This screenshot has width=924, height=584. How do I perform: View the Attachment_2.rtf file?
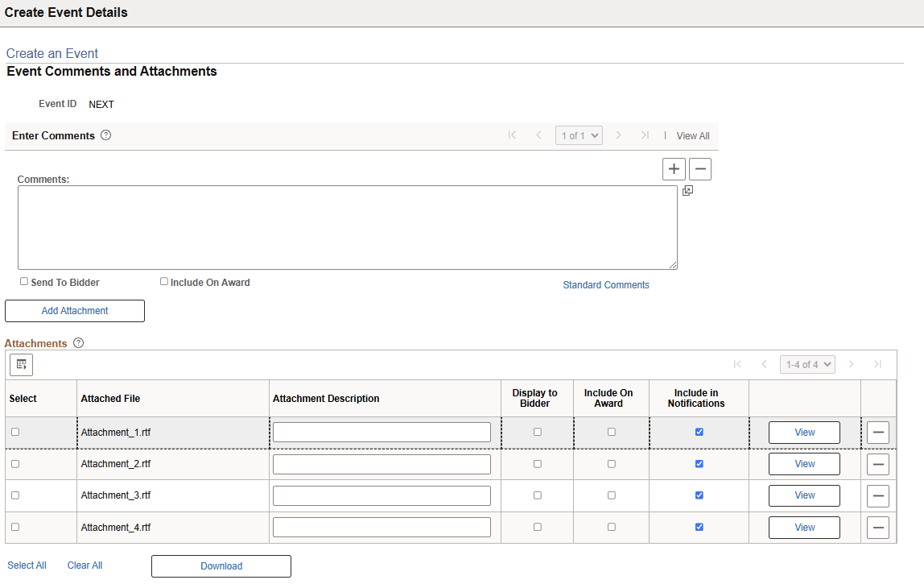tap(803, 463)
